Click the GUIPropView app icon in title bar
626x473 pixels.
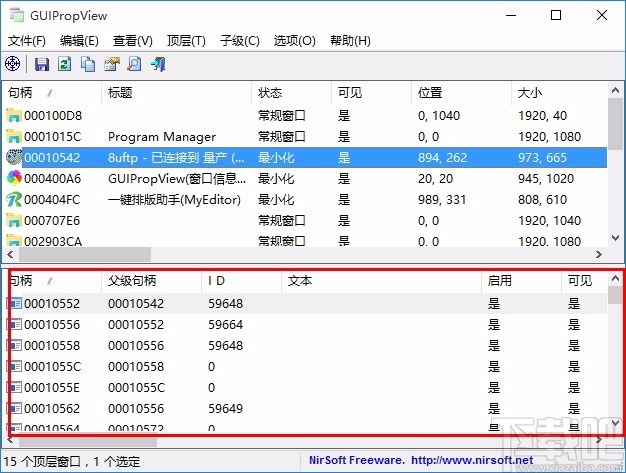[x=17, y=15]
